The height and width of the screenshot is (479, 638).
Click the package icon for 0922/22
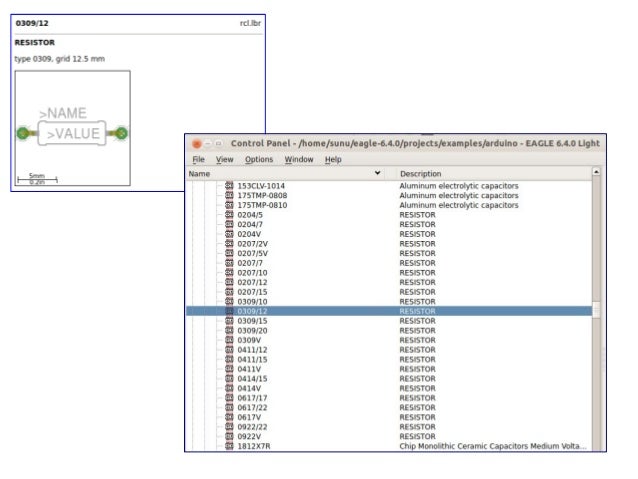click(229, 427)
